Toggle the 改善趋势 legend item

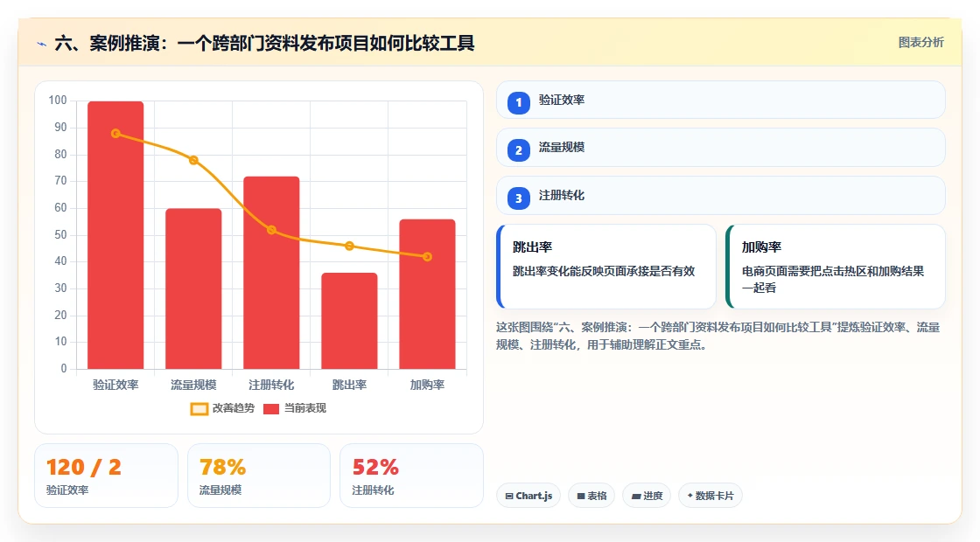[222, 408]
